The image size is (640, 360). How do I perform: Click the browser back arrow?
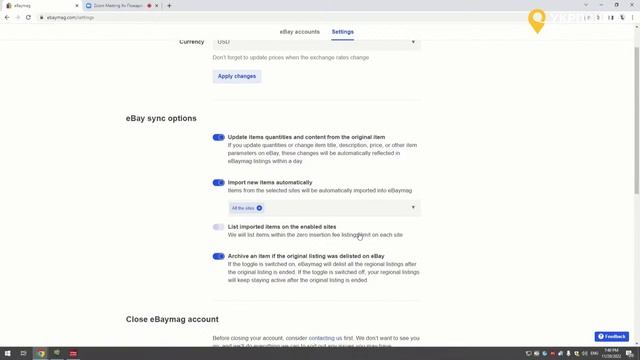[7, 18]
